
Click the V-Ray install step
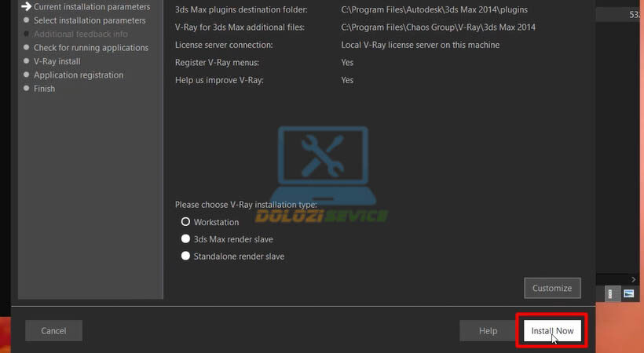pos(57,61)
